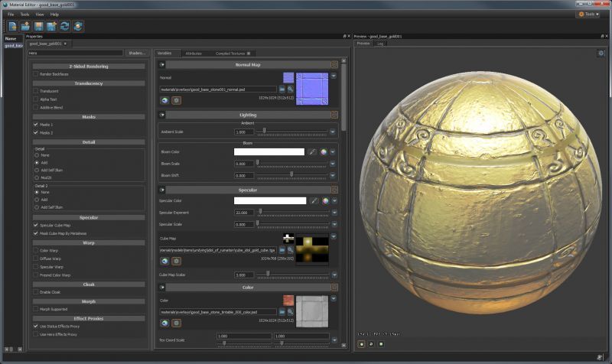Screen dimensions: 612x364
Task: Click the Reload material toolbar icon
Action: [65, 26]
